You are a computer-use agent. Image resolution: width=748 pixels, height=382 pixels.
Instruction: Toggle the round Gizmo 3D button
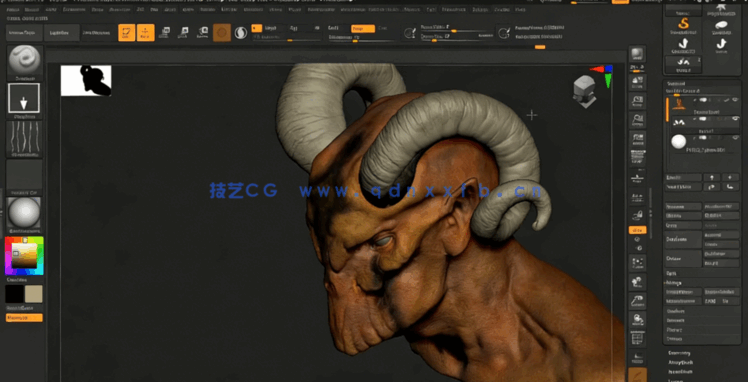coord(222,32)
